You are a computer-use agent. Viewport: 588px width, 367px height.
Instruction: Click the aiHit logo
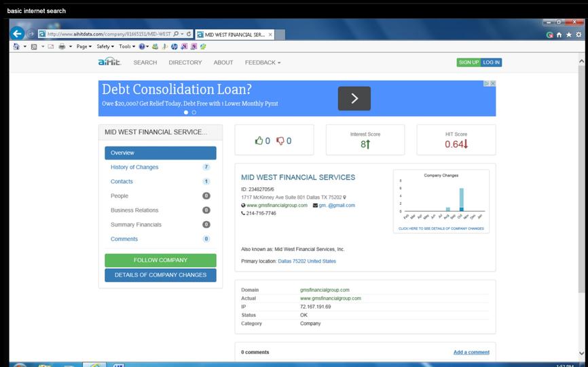(x=109, y=62)
